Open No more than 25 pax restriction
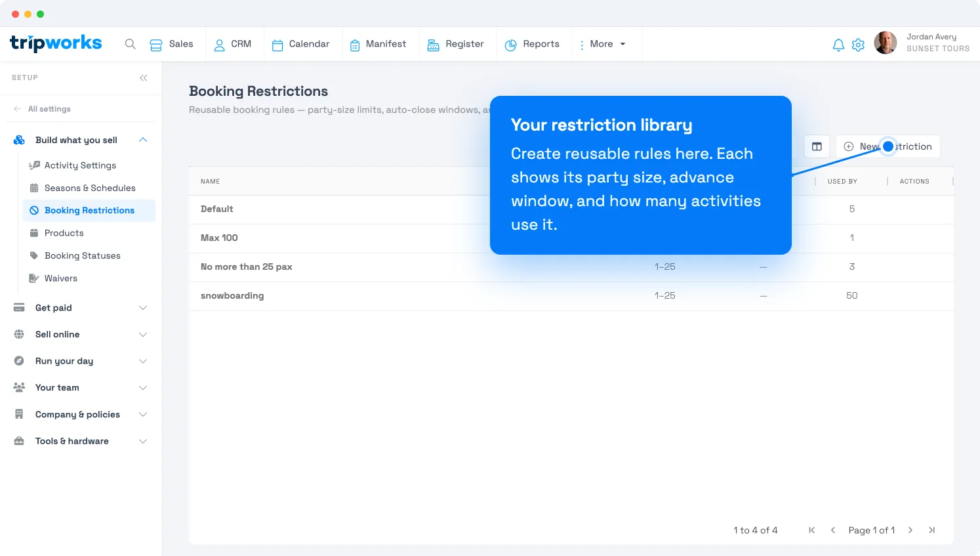 pos(571,267)
